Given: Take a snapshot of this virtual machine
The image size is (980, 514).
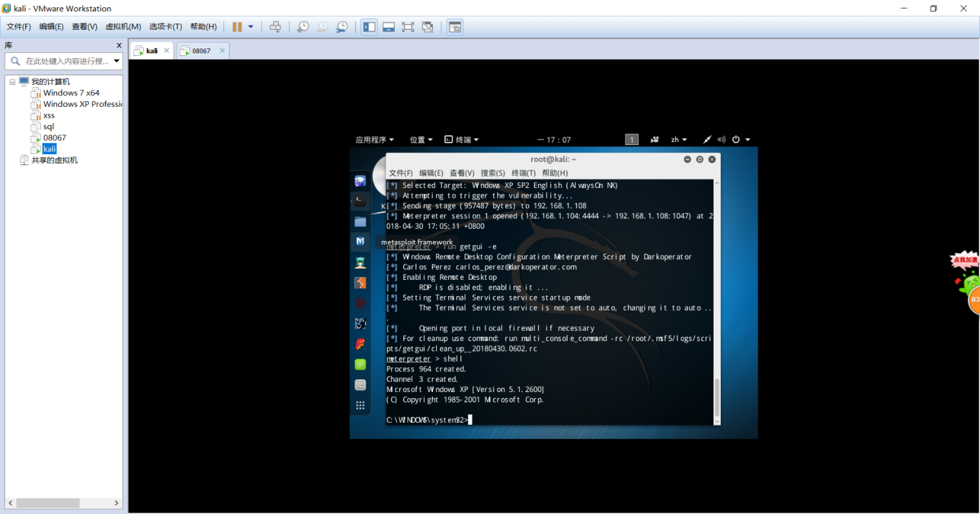Looking at the screenshot, I should pos(302,27).
